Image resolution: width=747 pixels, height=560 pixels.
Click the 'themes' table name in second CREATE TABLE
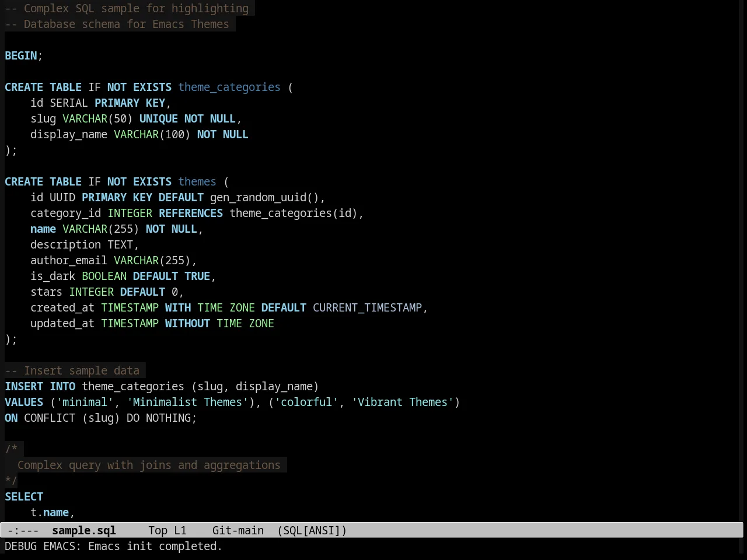click(197, 182)
